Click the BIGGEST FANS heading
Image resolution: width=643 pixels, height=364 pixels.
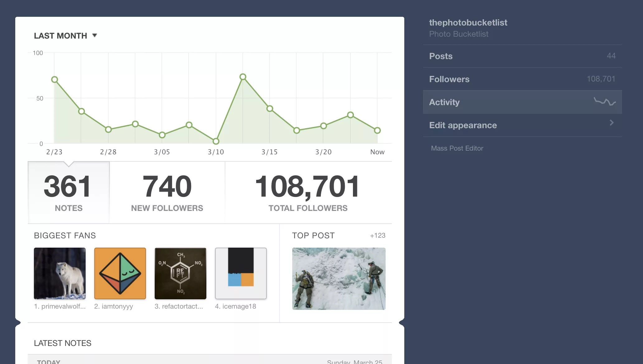tap(65, 236)
